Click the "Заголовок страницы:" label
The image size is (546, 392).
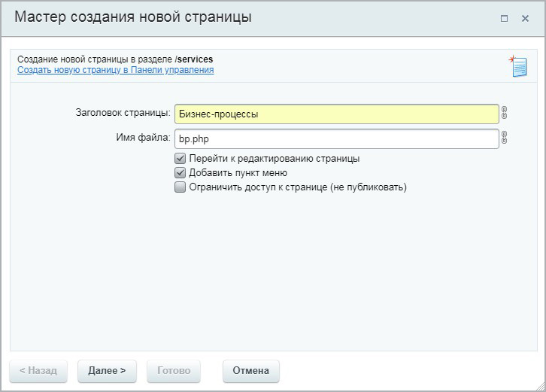[x=123, y=114]
